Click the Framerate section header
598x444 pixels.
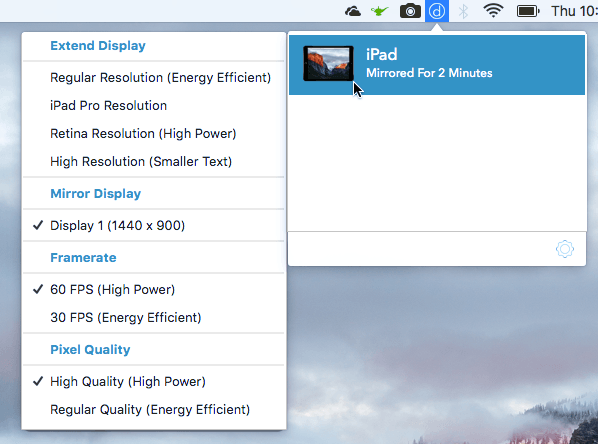click(83, 257)
